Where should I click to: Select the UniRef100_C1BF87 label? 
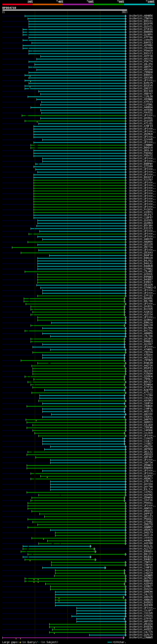tap(141, 218)
